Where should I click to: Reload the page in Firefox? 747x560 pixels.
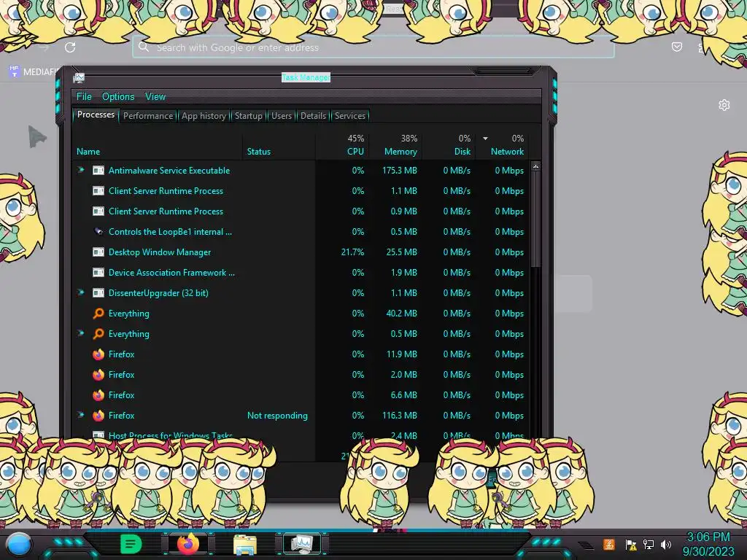(x=70, y=47)
